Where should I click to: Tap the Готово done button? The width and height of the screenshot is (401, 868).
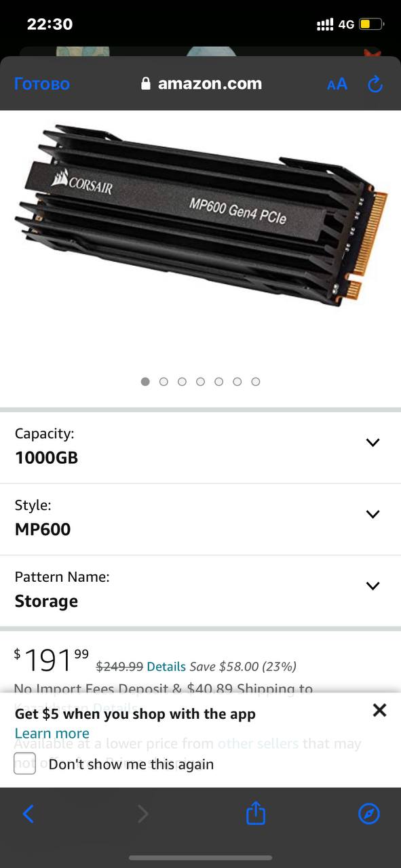[42, 84]
